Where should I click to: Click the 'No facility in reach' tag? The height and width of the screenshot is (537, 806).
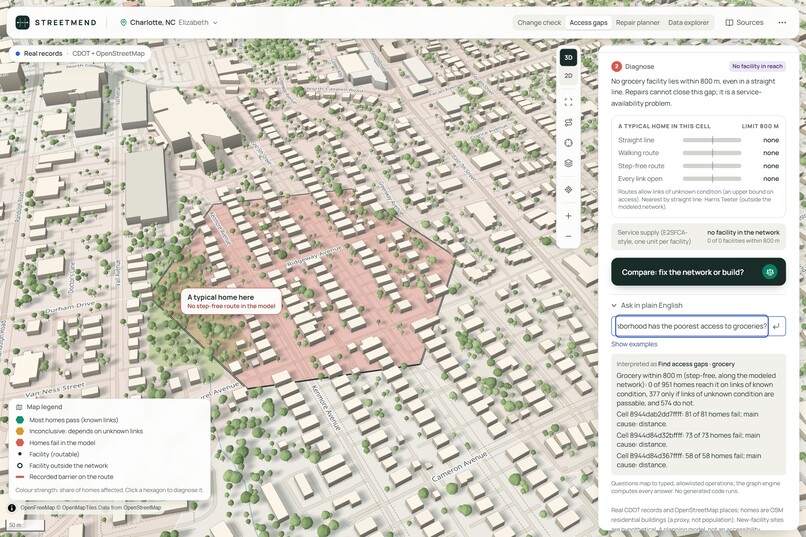(x=757, y=66)
